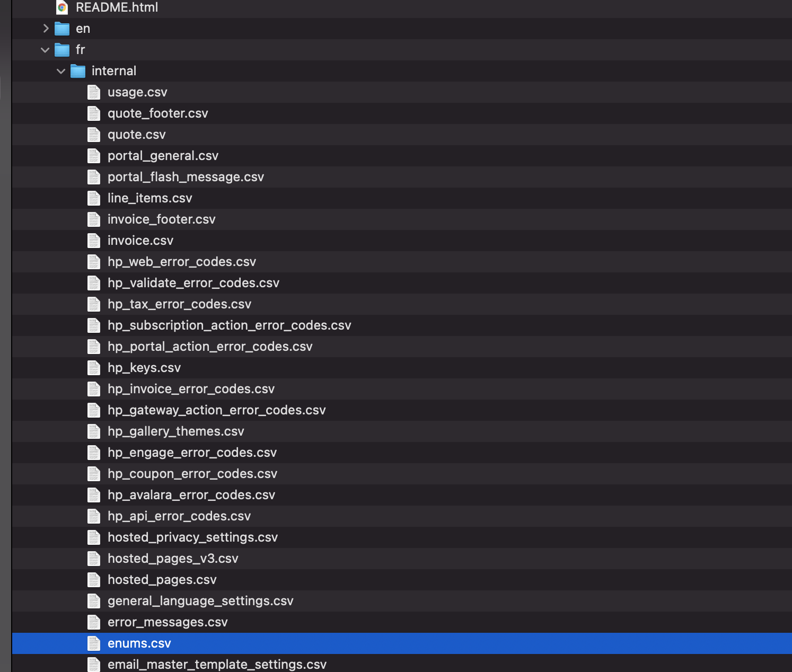Select error_messages.csv in the list
The height and width of the screenshot is (672, 792).
pos(168,622)
